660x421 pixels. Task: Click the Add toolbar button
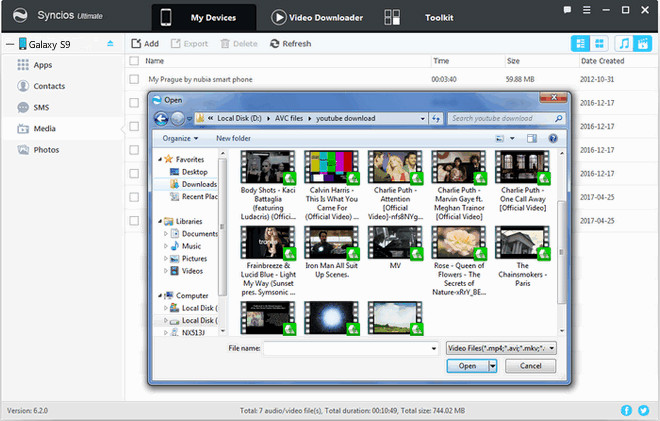145,43
